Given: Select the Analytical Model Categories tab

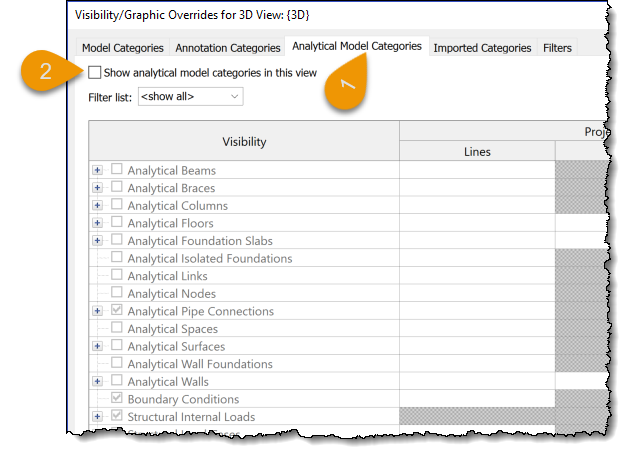Looking at the screenshot, I should coord(356,46).
